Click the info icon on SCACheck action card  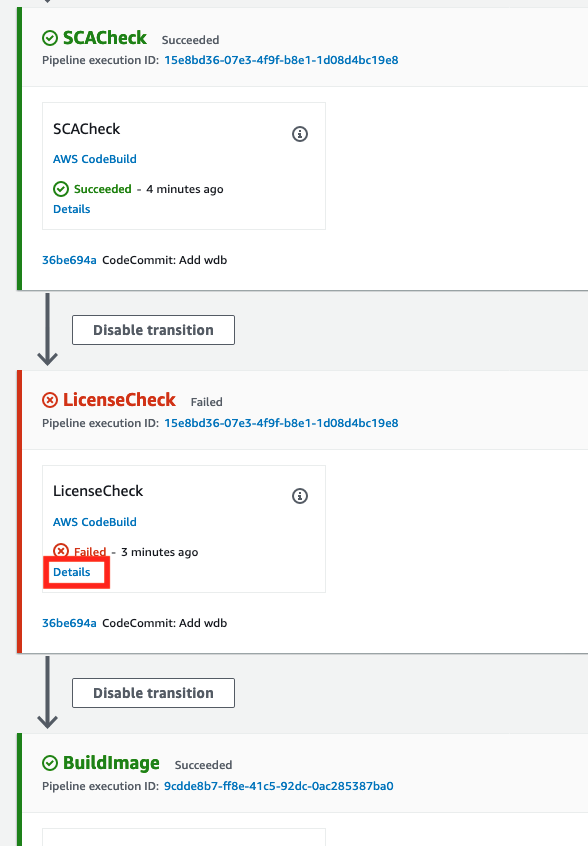pyautogui.click(x=300, y=134)
